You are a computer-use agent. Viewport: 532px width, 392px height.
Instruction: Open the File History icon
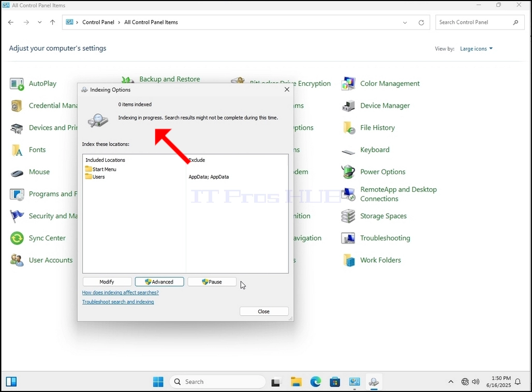pyautogui.click(x=348, y=128)
